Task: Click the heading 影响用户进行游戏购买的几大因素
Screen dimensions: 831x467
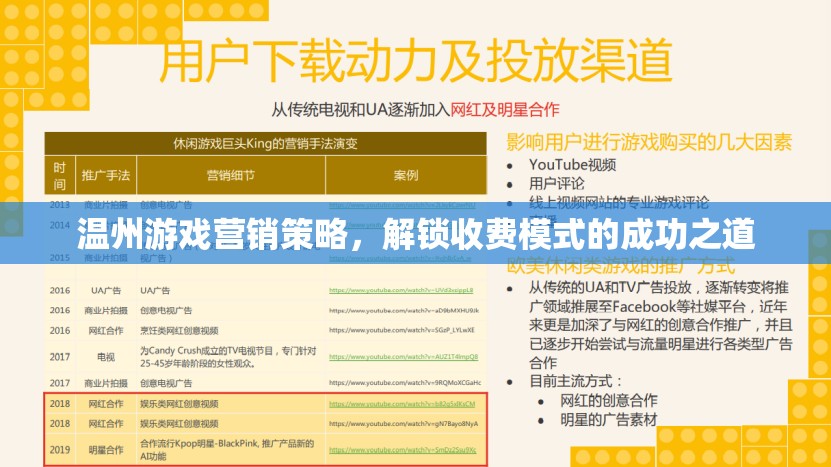Action: tap(649, 142)
